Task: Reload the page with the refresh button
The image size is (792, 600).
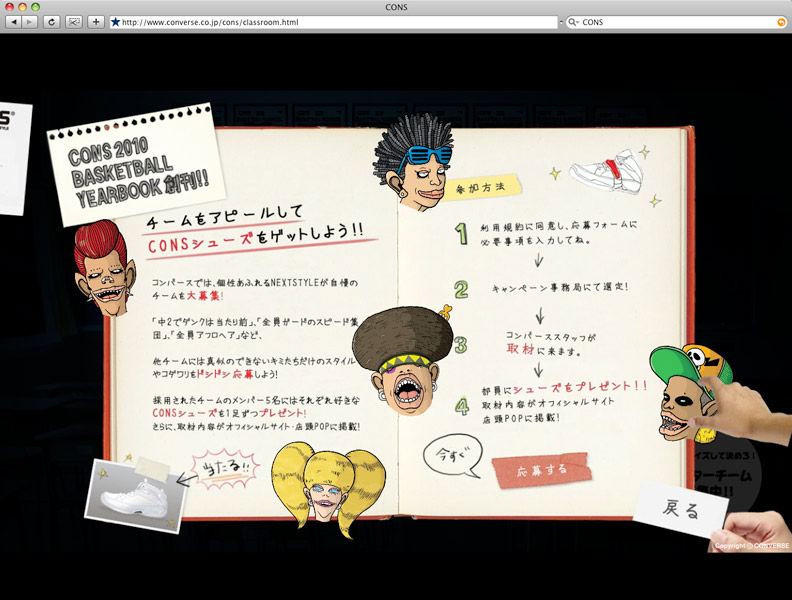Action: tap(52, 21)
